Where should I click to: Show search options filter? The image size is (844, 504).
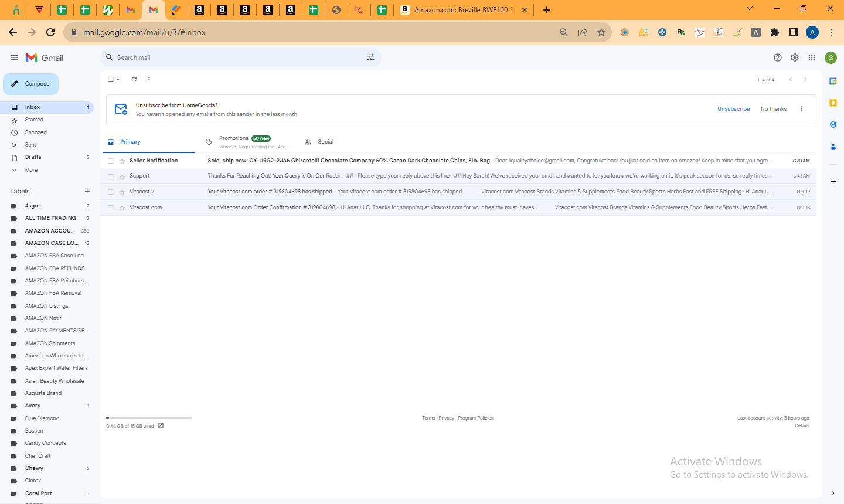[x=370, y=57]
